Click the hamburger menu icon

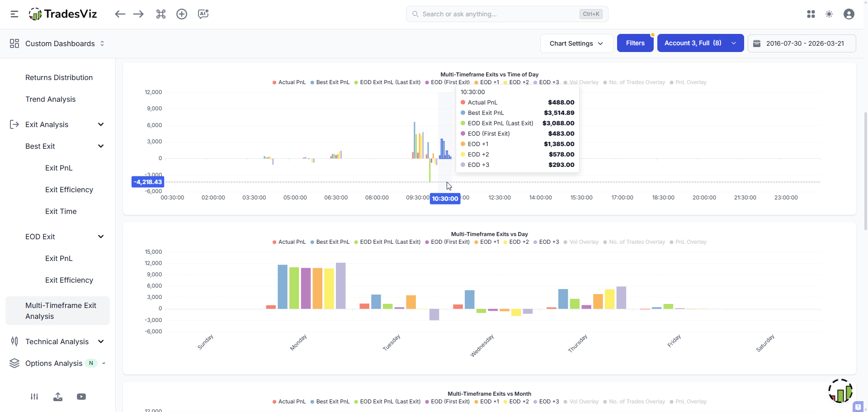click(14, 14)
